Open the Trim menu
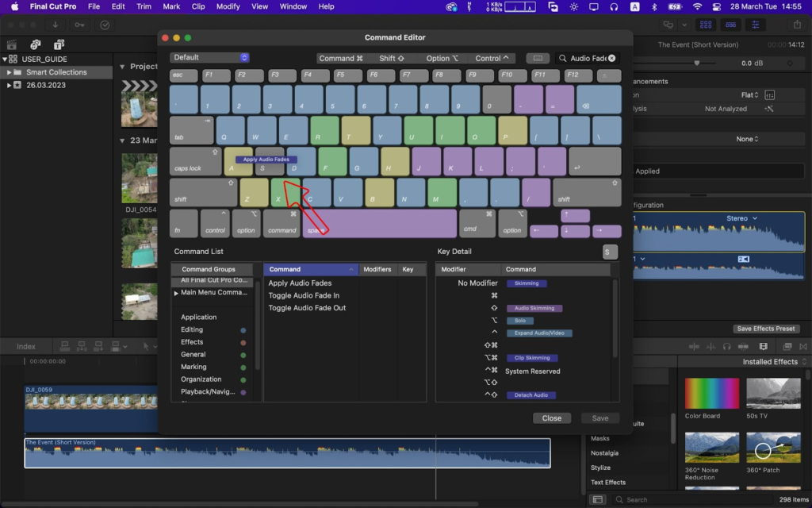812x508 pixels. (x=144, y=6)
